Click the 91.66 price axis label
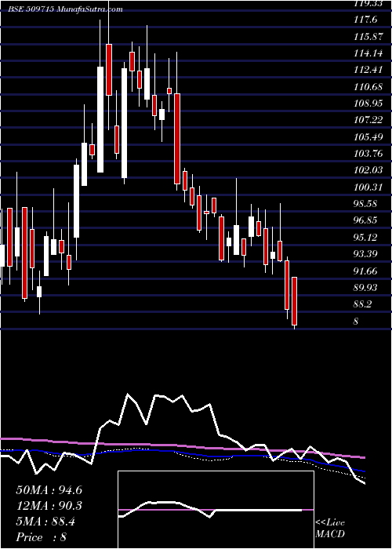392x549 pixels. pyautogui.click(x=366, y=271)
